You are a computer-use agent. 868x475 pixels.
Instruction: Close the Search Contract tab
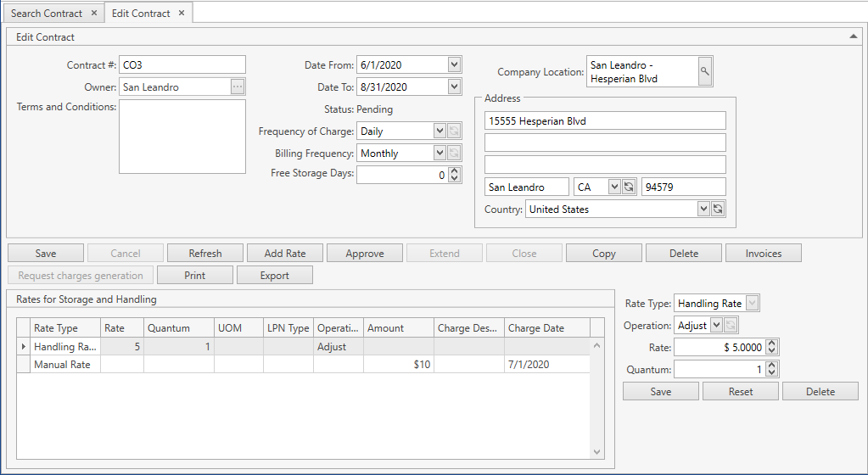pyautogui.click(x=94, y=14)
